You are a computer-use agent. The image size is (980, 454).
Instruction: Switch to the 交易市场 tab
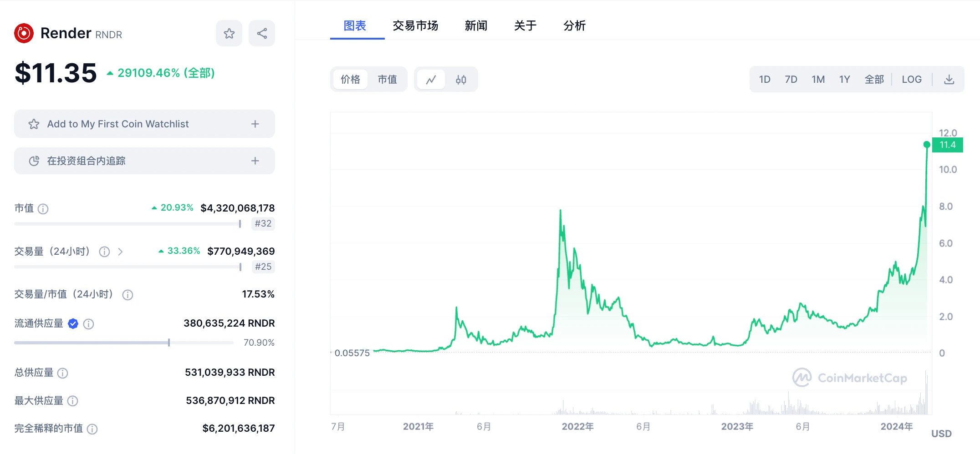coord(415,26)
